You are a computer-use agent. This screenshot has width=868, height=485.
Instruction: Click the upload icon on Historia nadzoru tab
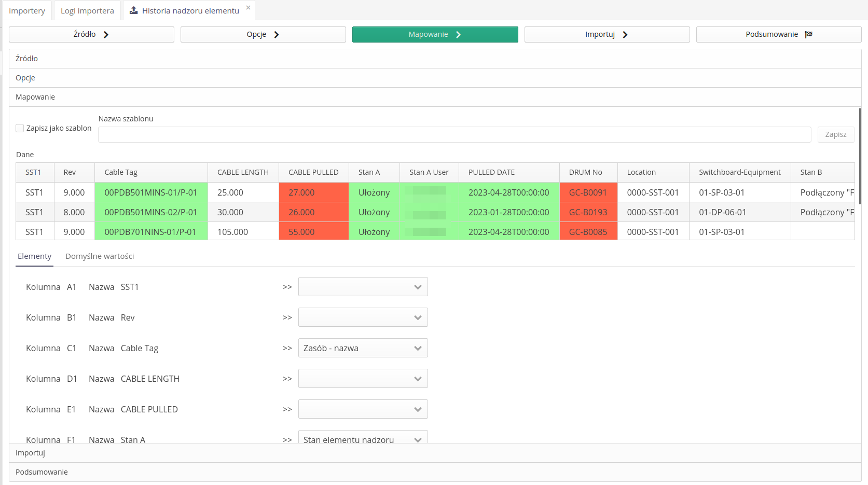point(133,10)
